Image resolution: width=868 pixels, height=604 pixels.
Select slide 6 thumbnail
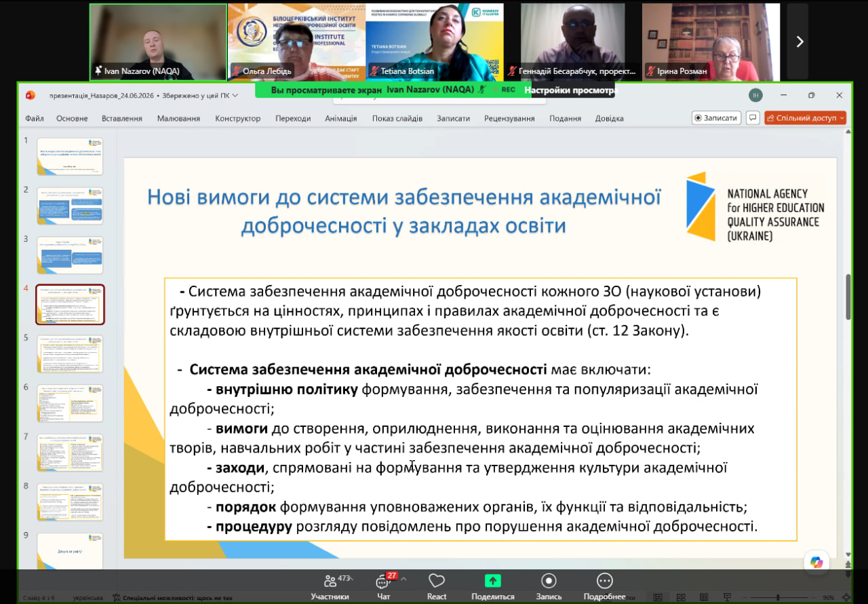tap(70, 403)
